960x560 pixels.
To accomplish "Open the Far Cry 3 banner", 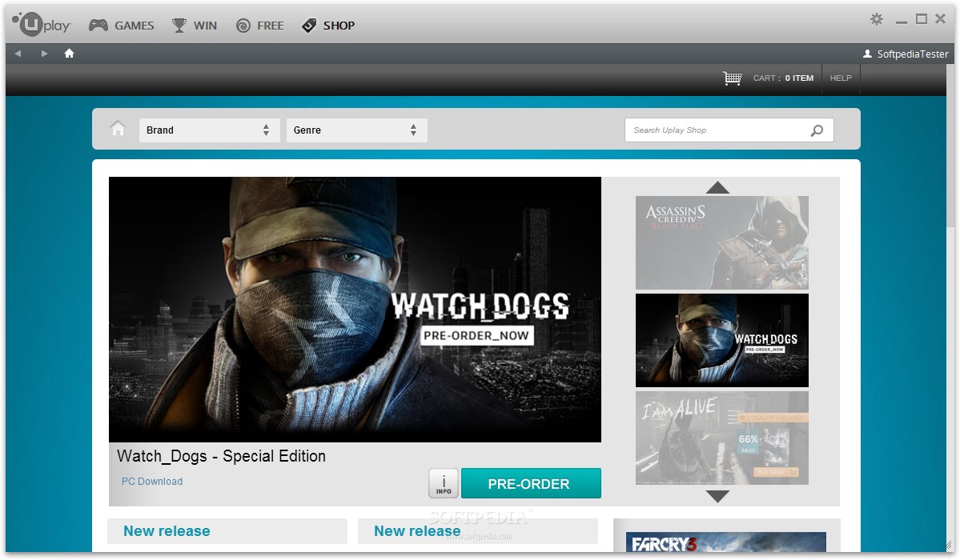I will pos(726,542).
